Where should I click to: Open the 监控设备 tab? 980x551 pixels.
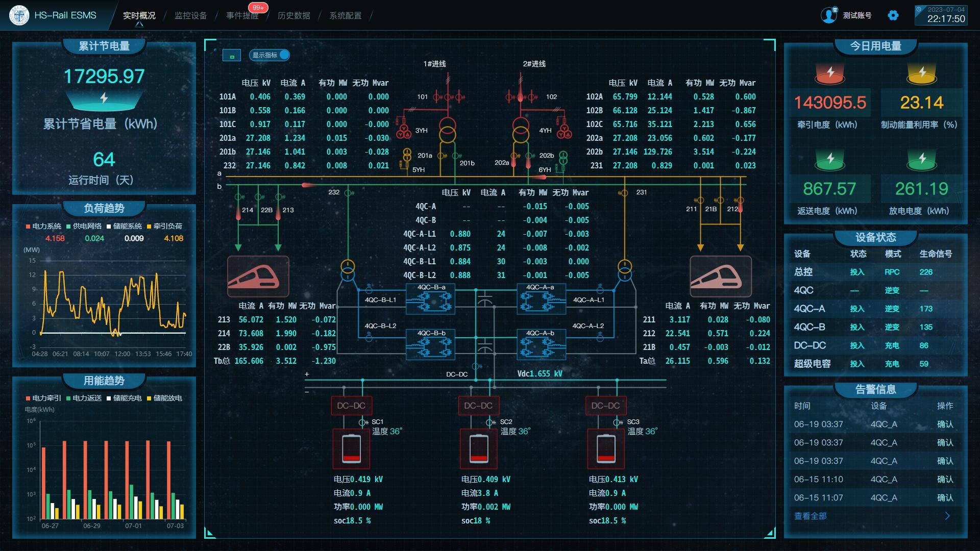(x=190, y=15)
